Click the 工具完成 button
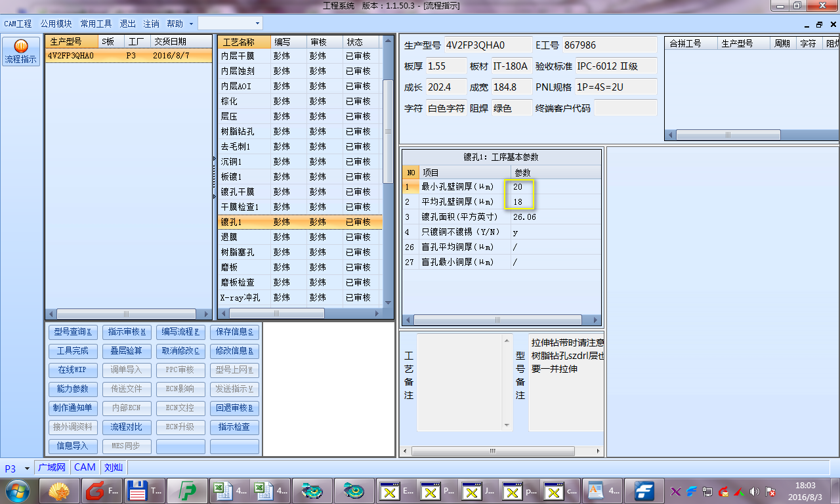The height and width of the screenshot is (504, 840). pyautogui.click(x=73, y=351)
